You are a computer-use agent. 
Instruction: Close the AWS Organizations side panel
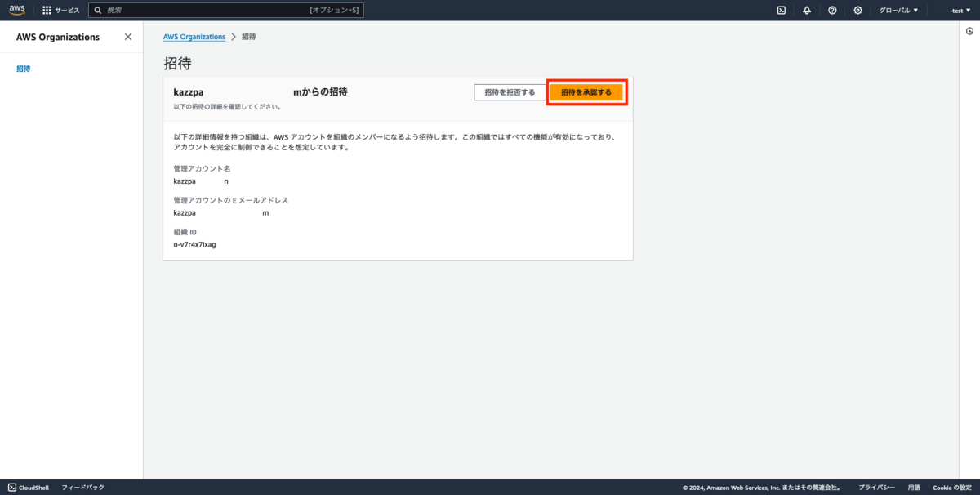click(127, 37)
